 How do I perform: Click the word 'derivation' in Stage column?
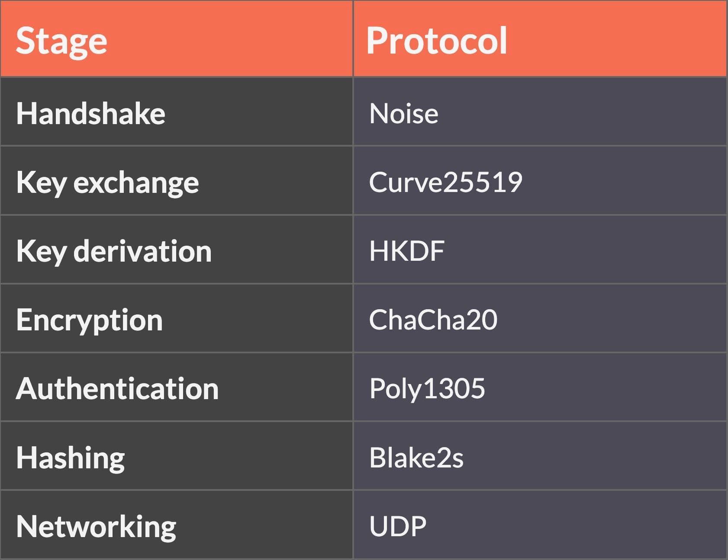[x=142, y=251]
